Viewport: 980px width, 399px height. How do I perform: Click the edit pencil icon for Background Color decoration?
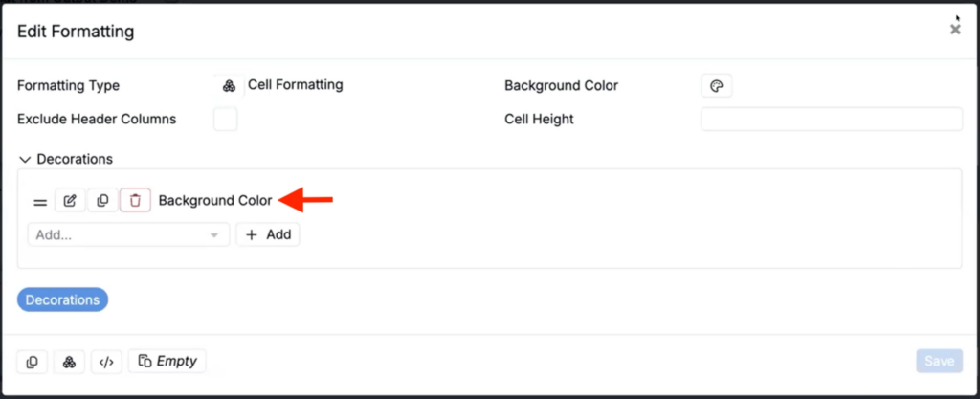(x=70, y=200)
